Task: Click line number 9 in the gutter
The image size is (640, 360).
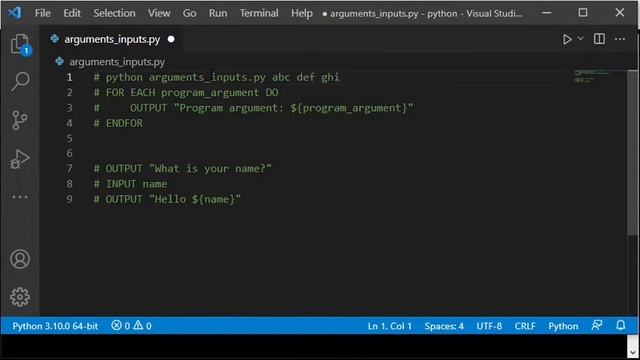Action: pyautogui.click(x=69, y=199)
